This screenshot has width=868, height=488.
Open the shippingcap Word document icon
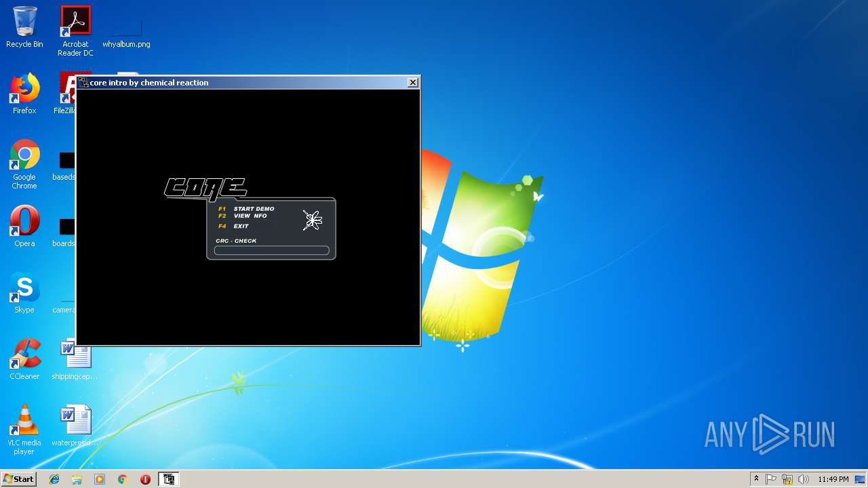pos(75,359)
